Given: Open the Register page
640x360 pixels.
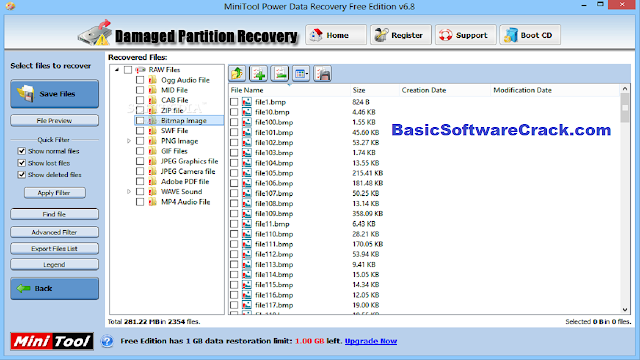Looking at the screenshot, I should coord(401,35).
